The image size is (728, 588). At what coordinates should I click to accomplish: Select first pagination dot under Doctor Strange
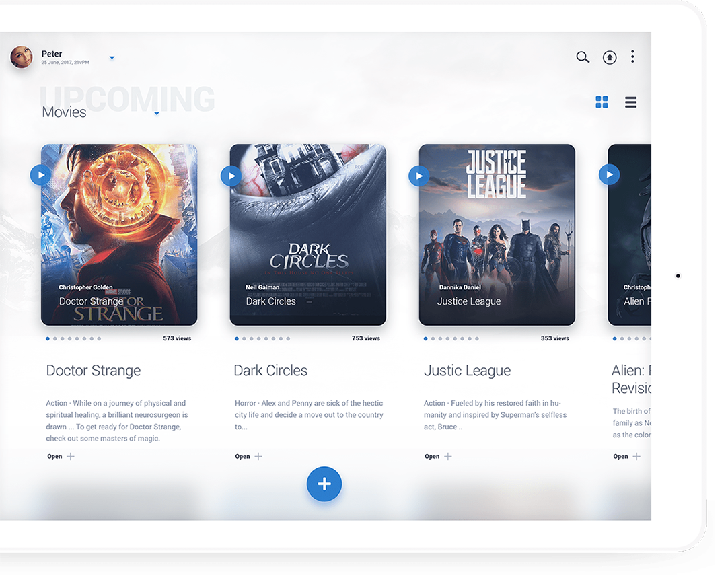coord(48,339)
